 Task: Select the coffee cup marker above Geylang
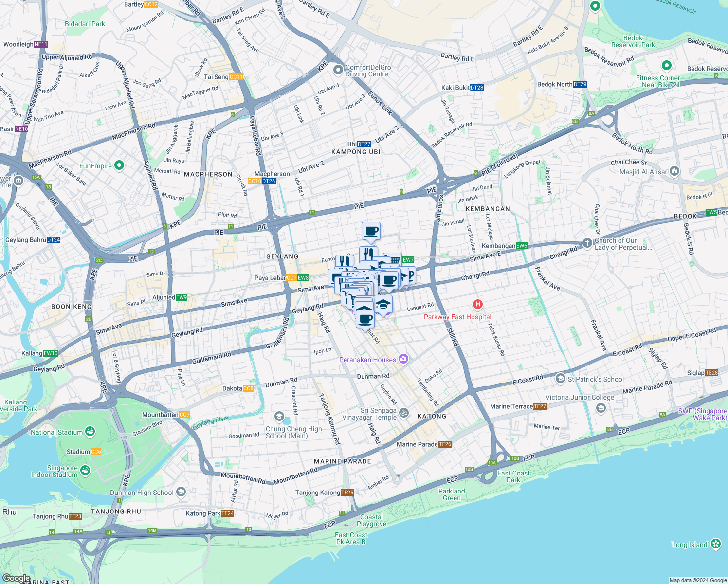(370, 232)
